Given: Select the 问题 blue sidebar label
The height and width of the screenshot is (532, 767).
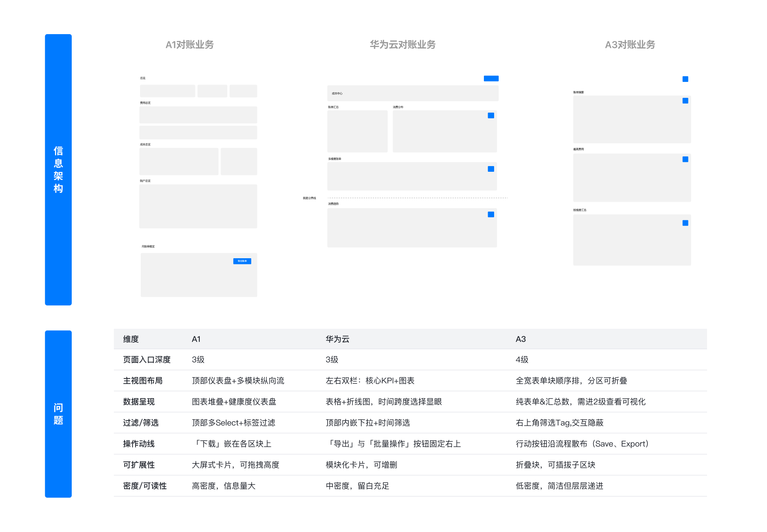Looking at the screenshot, I should [x=58, y=414].
